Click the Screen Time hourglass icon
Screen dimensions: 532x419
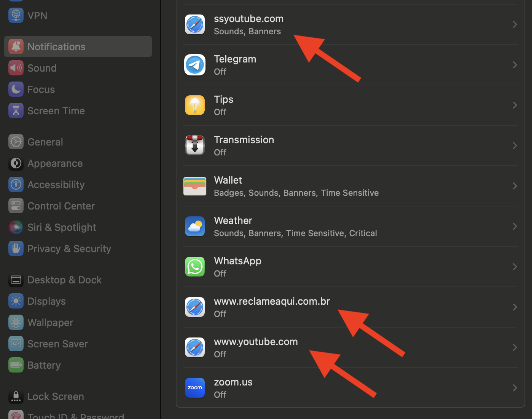[x=16, y=110]
